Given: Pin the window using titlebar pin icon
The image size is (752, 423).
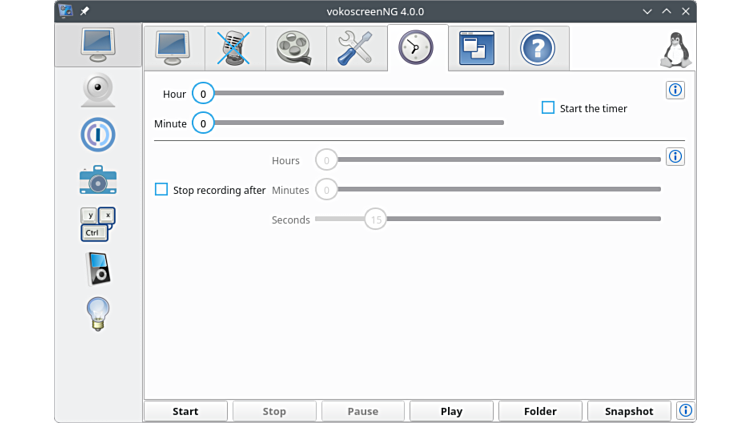Looking at the screenshot, I should [x=85, y=11].
